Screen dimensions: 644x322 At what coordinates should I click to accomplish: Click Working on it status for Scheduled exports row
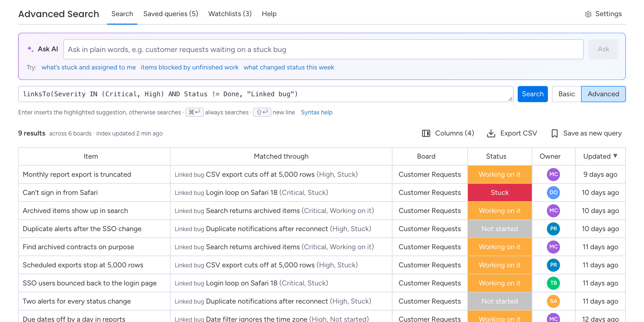pos(500,265)
